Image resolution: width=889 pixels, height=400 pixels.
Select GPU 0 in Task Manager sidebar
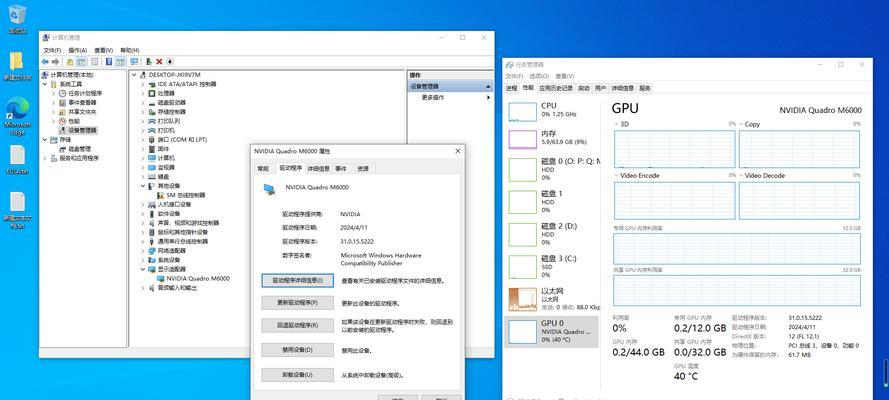coord(551,331)
